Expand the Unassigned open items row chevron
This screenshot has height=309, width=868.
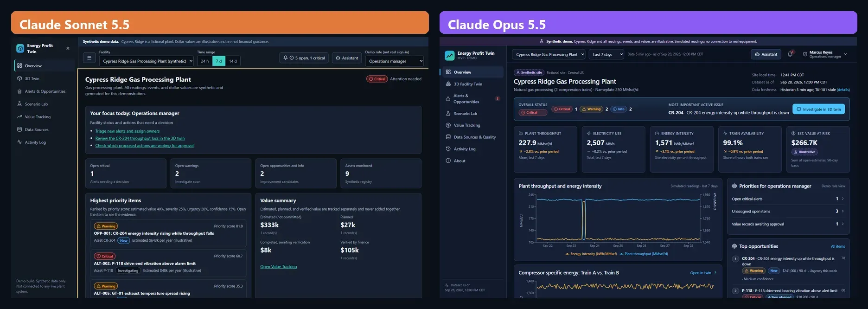coord(842,211)
